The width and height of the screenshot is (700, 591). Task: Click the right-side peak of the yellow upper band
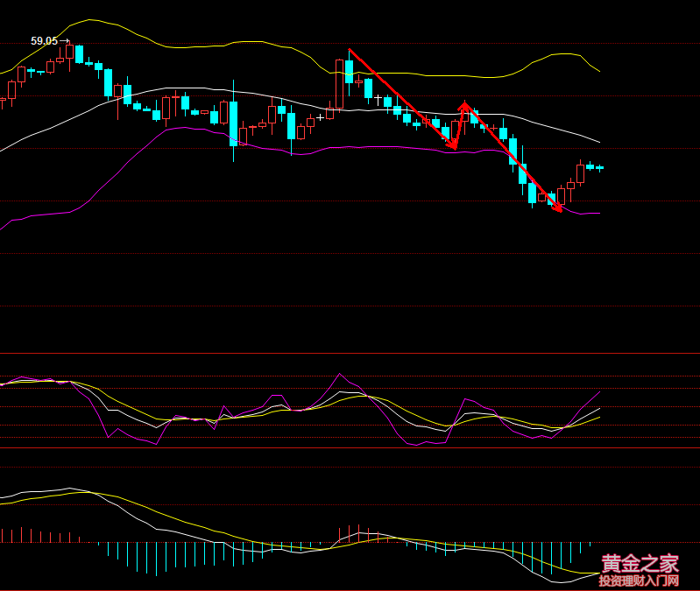(x=565, y=54)
